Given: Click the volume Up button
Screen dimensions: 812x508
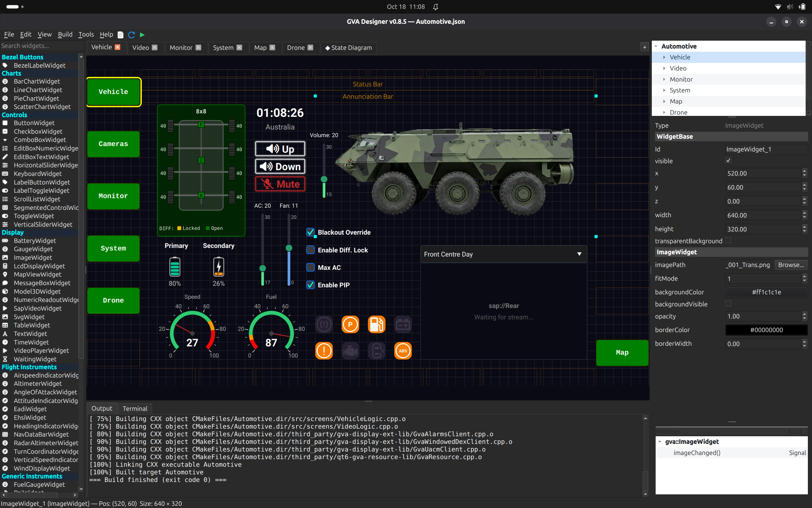Looking at the screenshot, I should [x=280, y=149].
